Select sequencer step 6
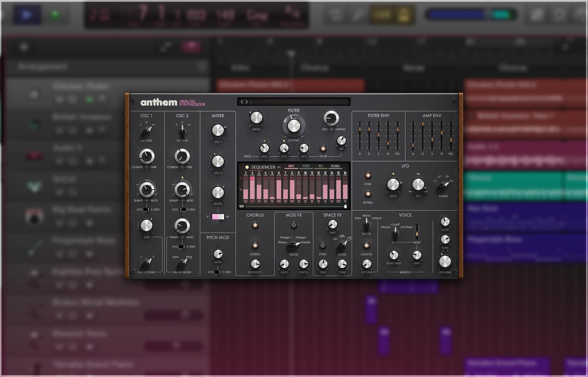The width and height of the screenshot is (588, 377). (279, 173)
